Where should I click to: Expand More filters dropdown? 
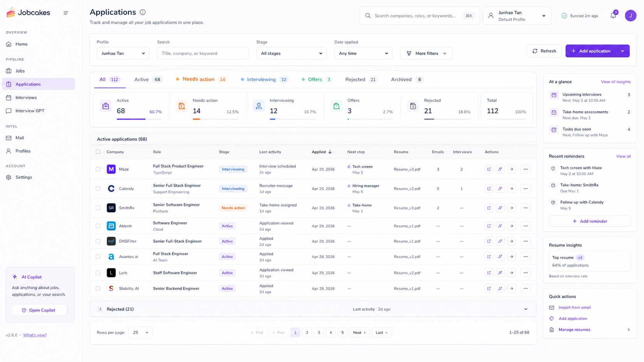pos(426,53)
